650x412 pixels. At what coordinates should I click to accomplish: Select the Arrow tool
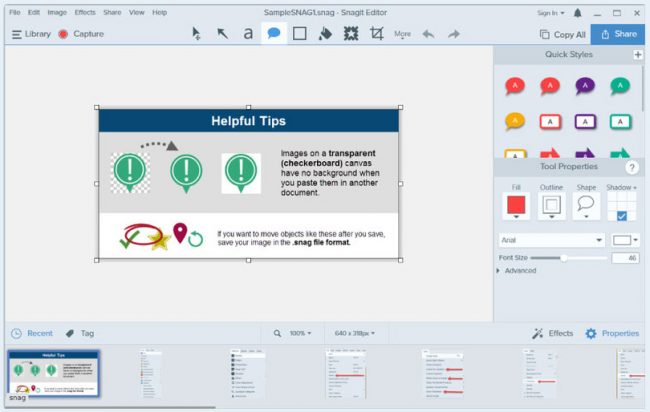223,34
